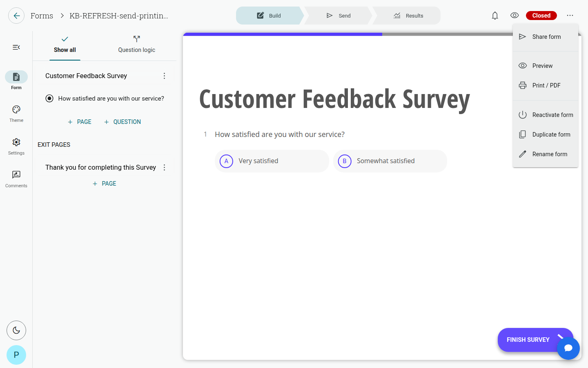Viewport: 588px width, 368px height.
Task: Select Rename form menu entry
Action: click(546, 154)
